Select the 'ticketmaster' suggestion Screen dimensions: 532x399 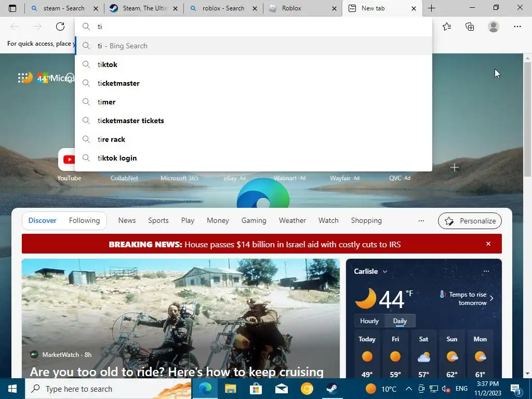coord(254,83)
